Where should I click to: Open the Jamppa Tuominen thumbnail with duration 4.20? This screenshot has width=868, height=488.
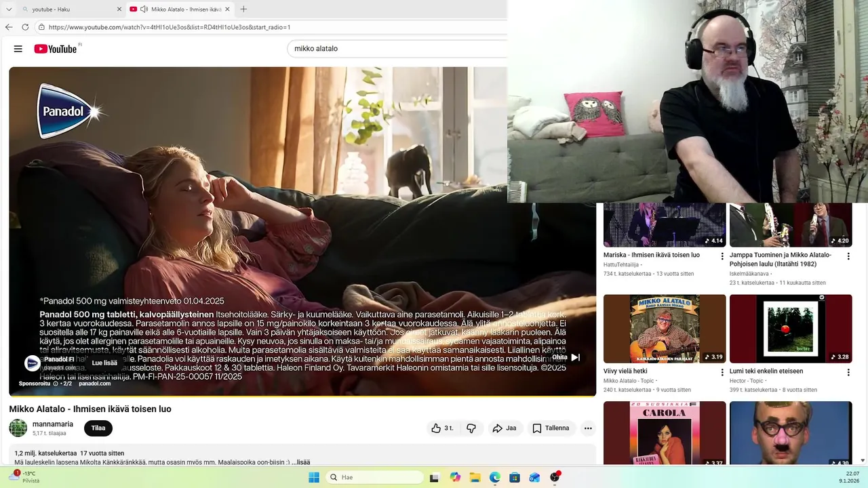pos(791,224)
